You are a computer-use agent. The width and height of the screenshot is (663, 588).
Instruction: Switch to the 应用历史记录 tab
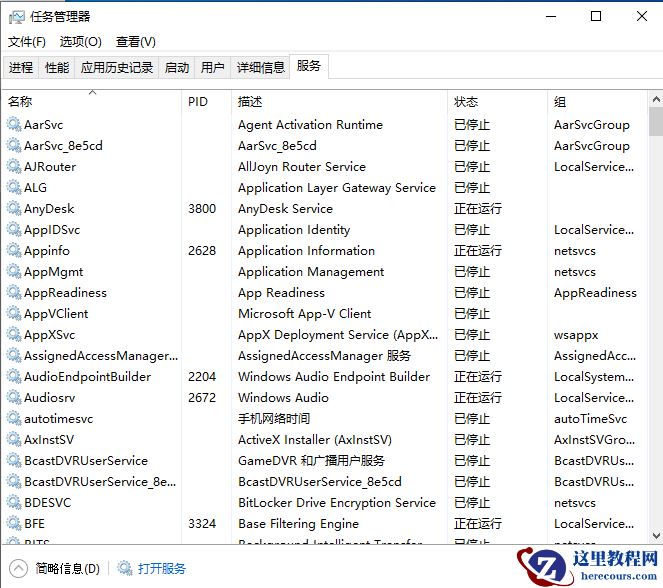point(117,68)
